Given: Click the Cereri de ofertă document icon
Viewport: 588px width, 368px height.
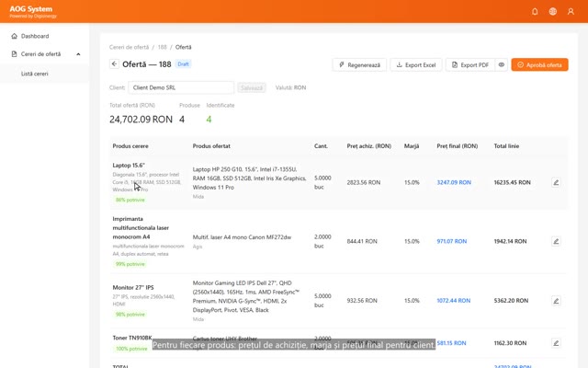Looking at the screenshot, I should [x=15, y=54].
